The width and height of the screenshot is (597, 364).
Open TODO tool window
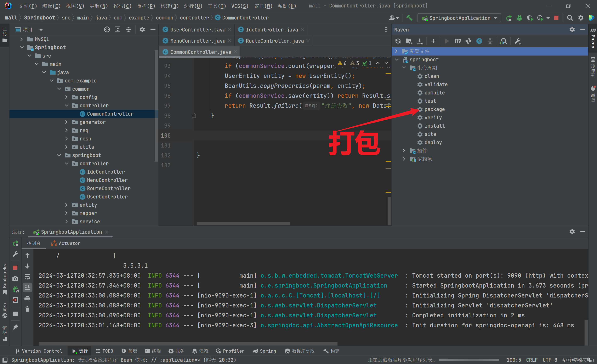pos(104,351)
